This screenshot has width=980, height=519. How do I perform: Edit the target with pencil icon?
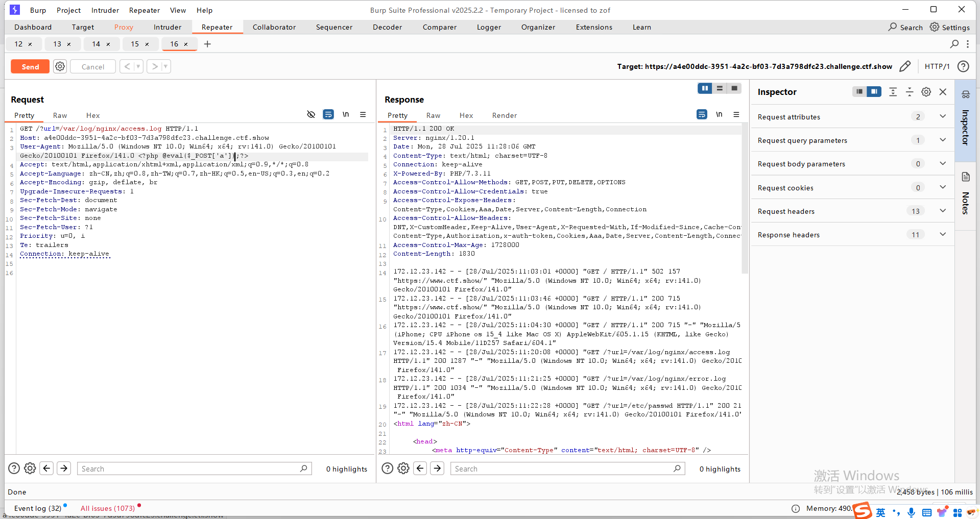coord(905,66)
